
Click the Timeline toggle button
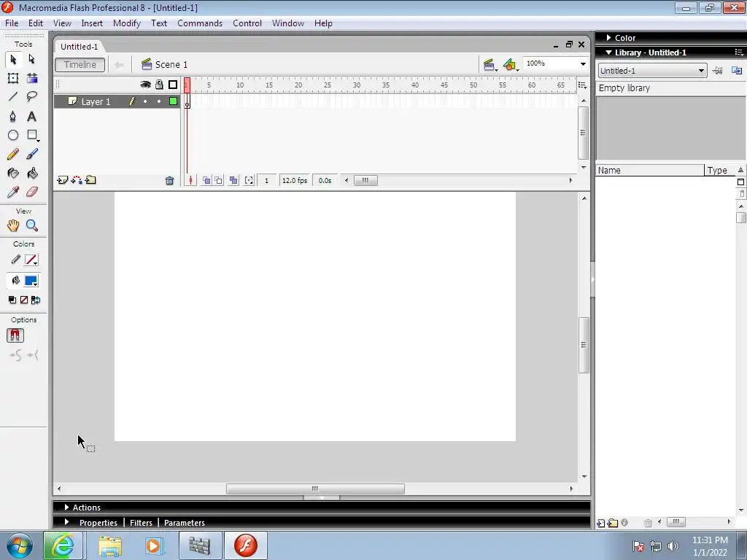click(80, 65)
